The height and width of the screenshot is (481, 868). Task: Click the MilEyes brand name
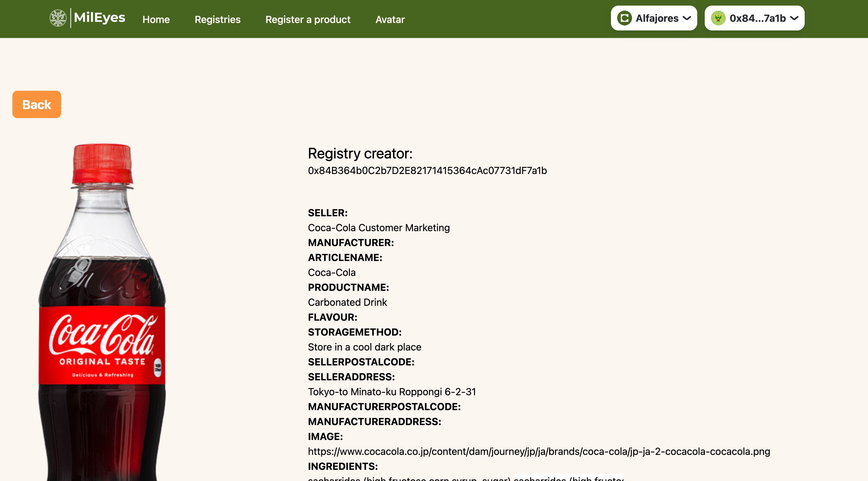[99, 17]
